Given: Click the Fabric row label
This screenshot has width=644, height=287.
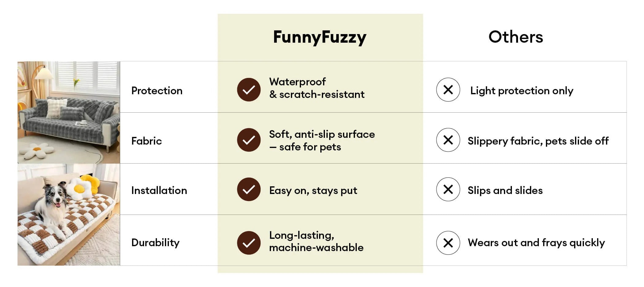Looking at the screenshot, I should pyautogui.click(x=147, y=141).
